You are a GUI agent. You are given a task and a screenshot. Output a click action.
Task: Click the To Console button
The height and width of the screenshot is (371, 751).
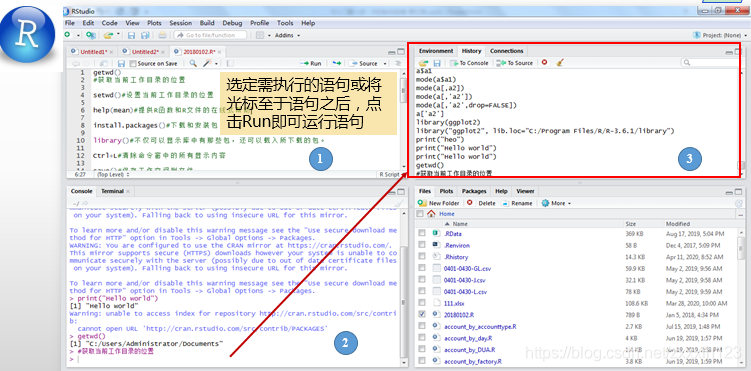click(x=470, y=63)
